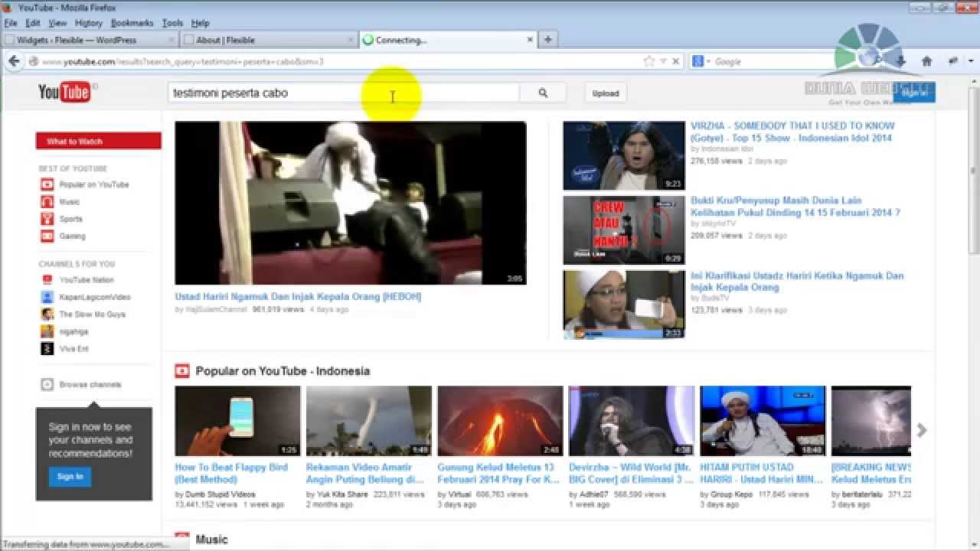Open the Viva Ent channel icon
Screen dimensions: 980x551
[47, 349]
